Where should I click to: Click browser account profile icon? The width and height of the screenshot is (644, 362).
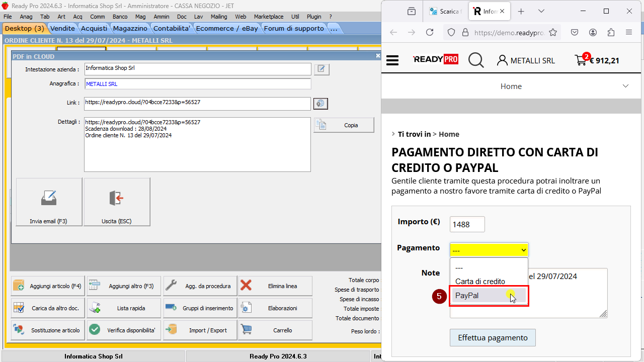pyautogui.click(x=593, y=32)
